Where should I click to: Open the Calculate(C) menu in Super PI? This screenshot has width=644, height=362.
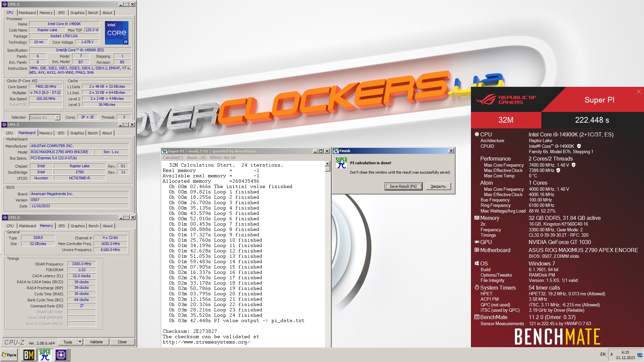pos(173,158)
